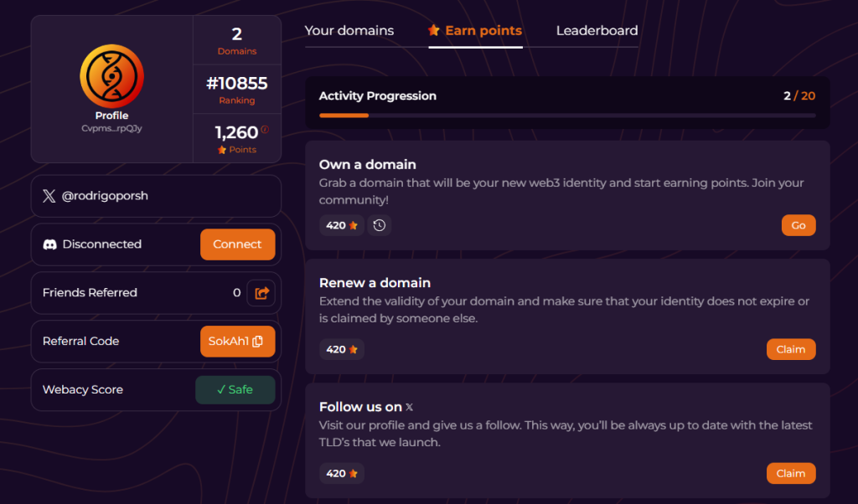Claim the Follow us reward

point(790,473)
